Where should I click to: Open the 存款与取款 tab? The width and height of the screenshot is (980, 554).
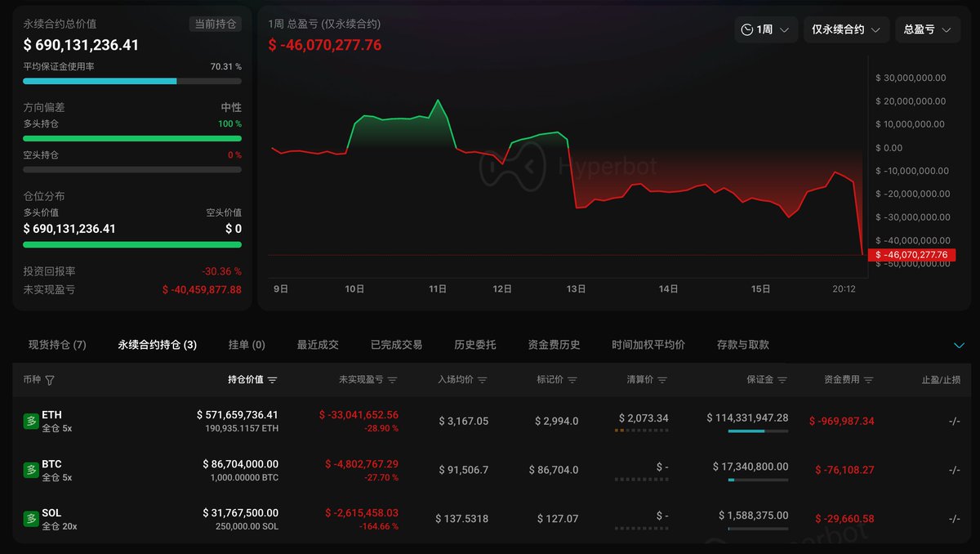point(743,345)
